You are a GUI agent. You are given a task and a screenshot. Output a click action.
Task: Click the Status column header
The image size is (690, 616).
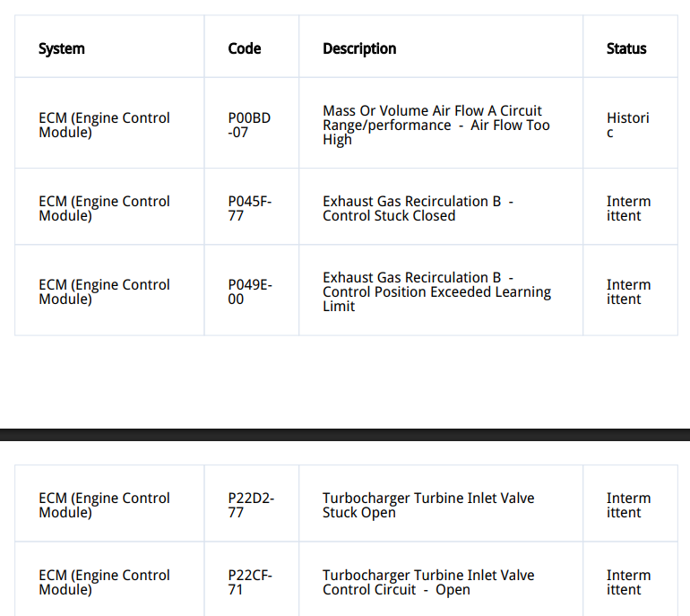coord(626,48)
